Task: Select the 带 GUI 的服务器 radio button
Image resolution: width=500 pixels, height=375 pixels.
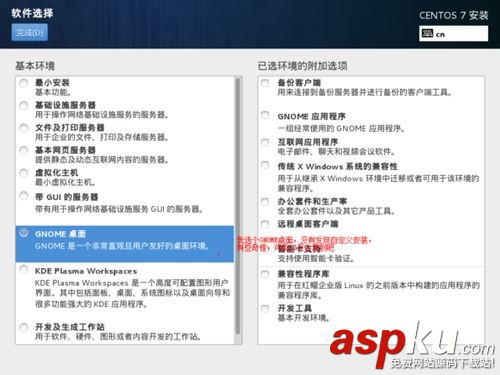Action: [x=24, y=196]
